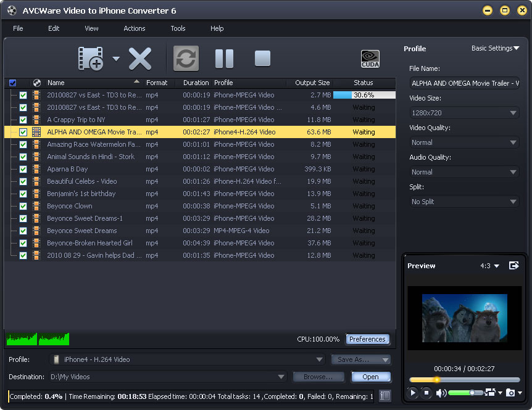Play the preview video
The height and width of the screenshot is (410, 532).
[412, 393]
